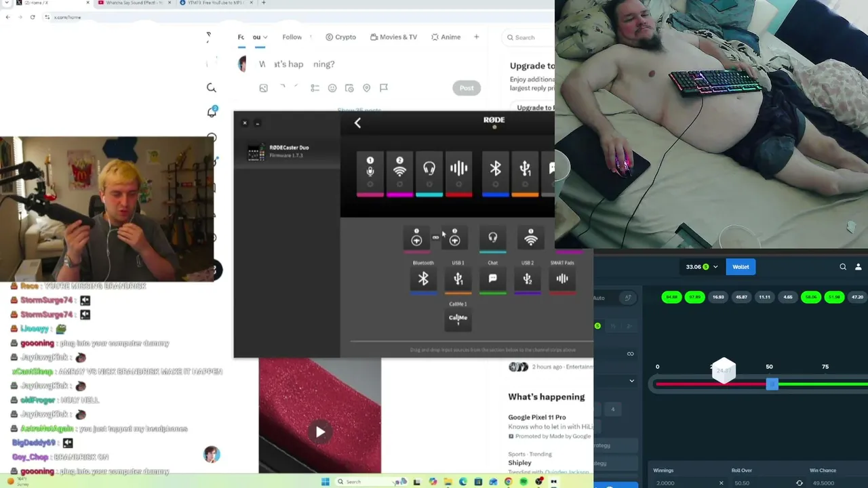Open the Shipley trending topic
This screenshot has height=488, width=868.
pos(520,463)
